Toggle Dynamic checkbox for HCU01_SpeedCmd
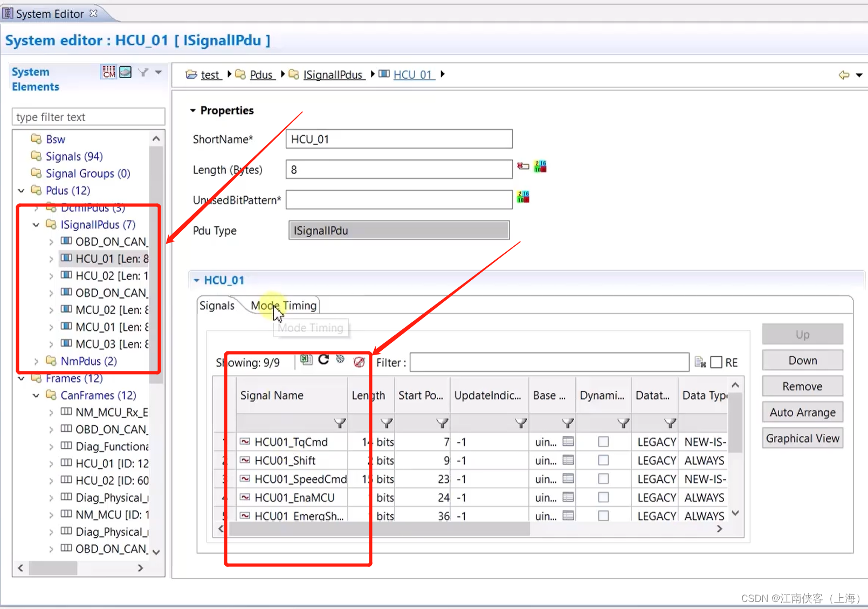This screenshot has height=609, width=868. 603,478
